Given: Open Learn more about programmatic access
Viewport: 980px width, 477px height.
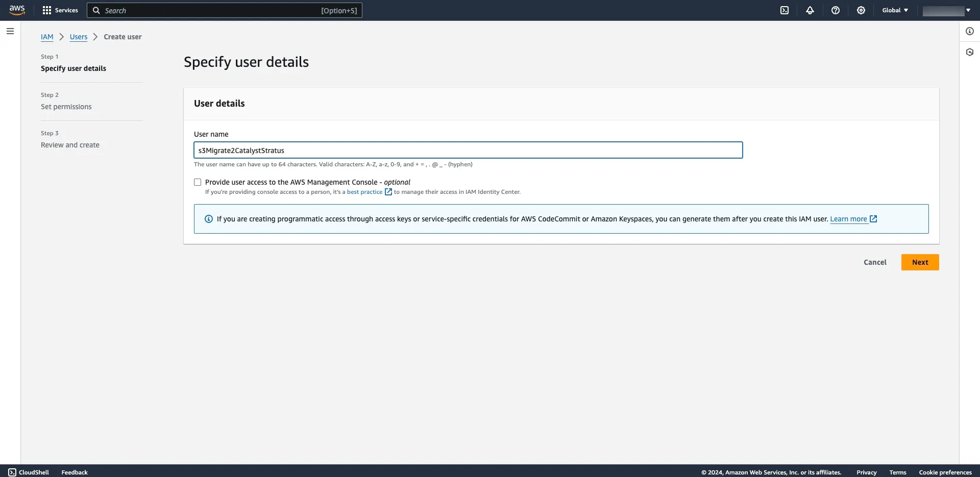Looking at the screenshot, I should tap(848, 219).
